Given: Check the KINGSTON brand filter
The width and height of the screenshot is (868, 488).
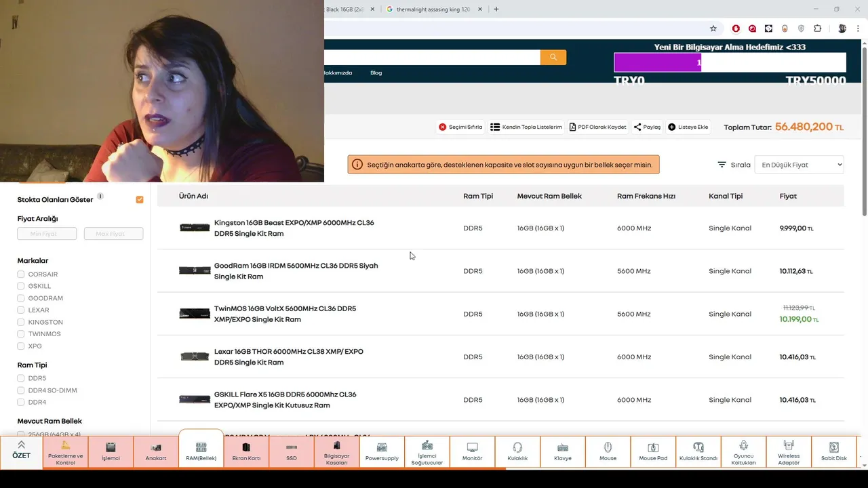Looking at the screenshot, I should click(x=21, y=322).
